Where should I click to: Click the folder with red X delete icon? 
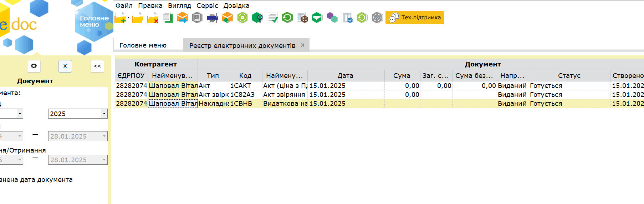153,18
